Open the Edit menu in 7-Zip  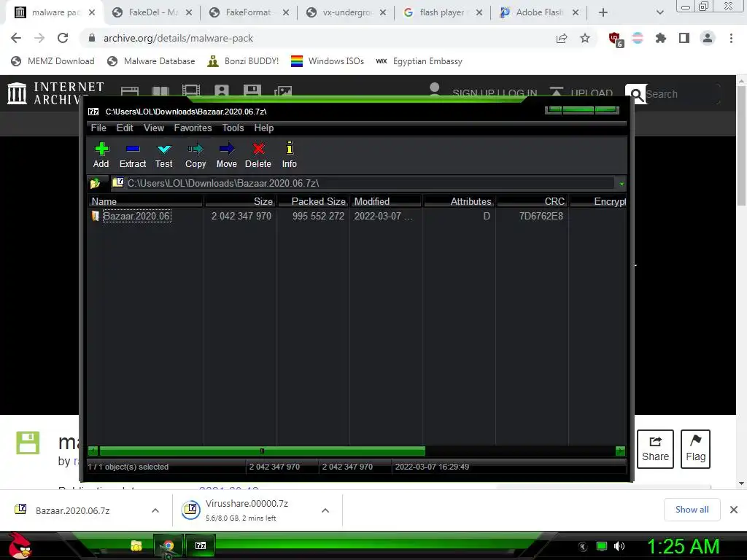(125, 128)
